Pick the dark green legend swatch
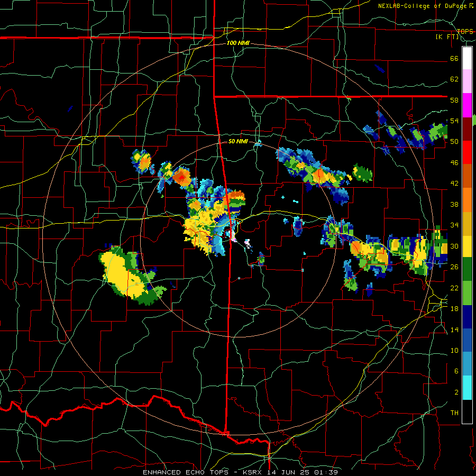 [x=467, y=269]
